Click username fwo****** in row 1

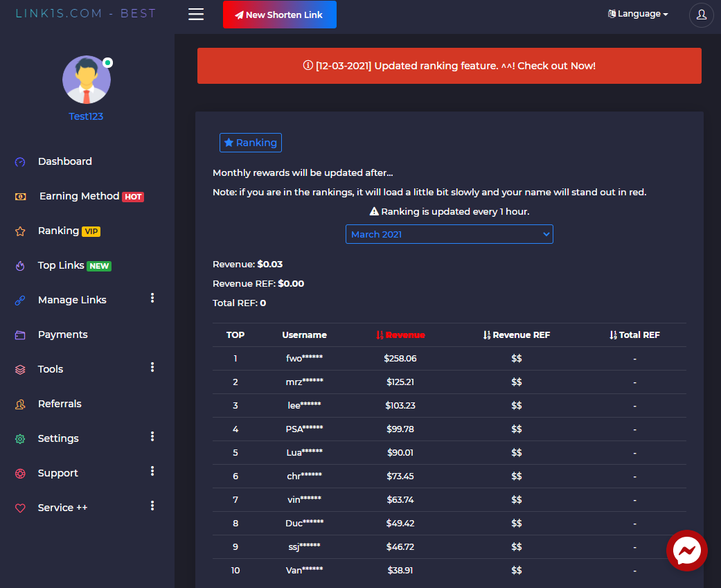pyautogui.click(x=305, y=358)
